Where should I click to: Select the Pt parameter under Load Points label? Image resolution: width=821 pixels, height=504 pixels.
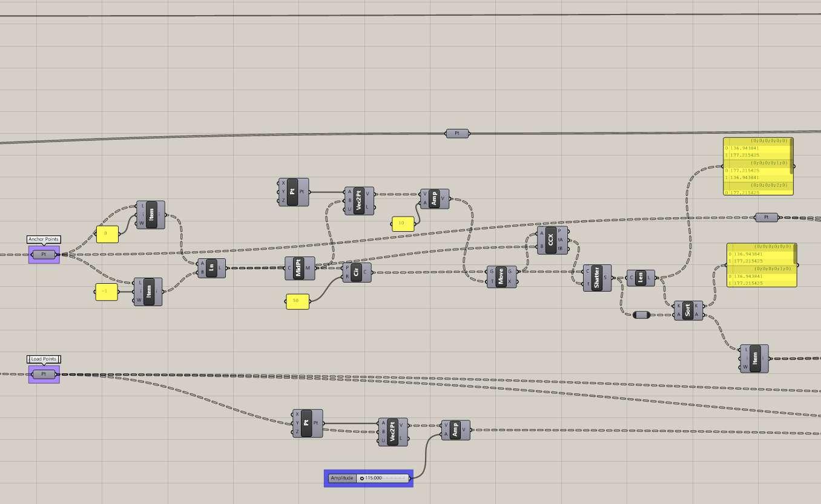point(44,375)
